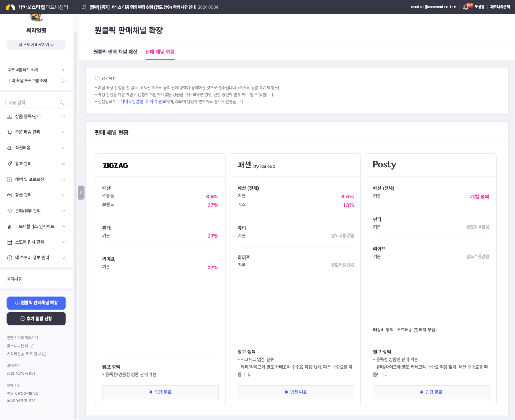Select the 판매 채널 현황 tab
Viewport: 515px width, 420px height.
pos(160,52)
